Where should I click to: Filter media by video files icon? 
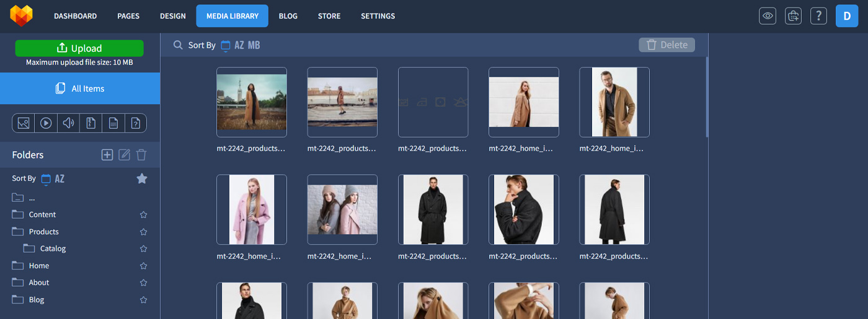pos(46,123)
